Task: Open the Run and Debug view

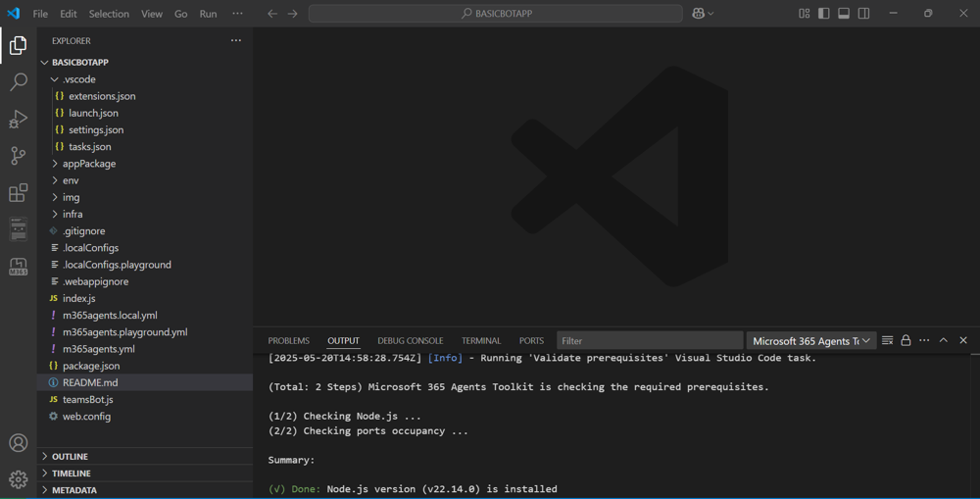Action: coord(18,119)
